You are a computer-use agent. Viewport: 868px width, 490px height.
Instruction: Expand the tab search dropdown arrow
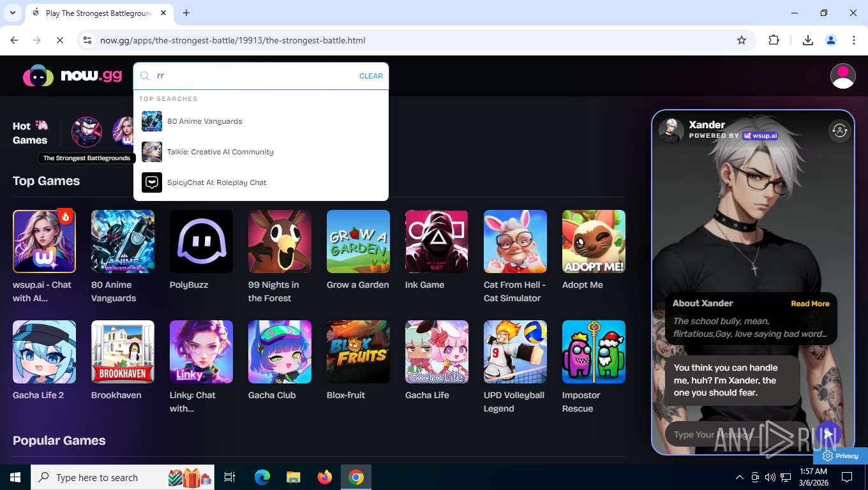click(12, 13)
